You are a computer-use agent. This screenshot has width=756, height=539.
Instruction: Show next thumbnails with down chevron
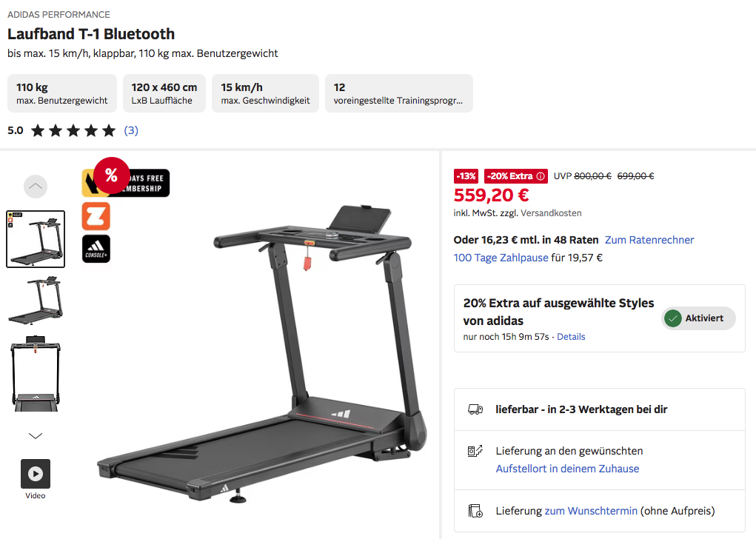36,436
